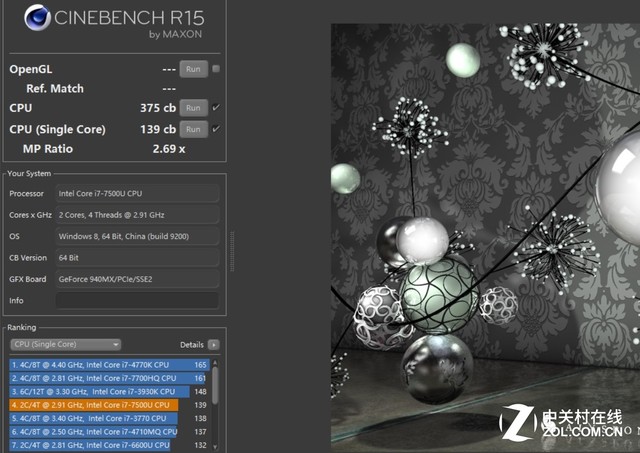This screenshot has width=640, height=453.
Task: Toggle the OpenGL test checkbox
Action: (216, 69)
